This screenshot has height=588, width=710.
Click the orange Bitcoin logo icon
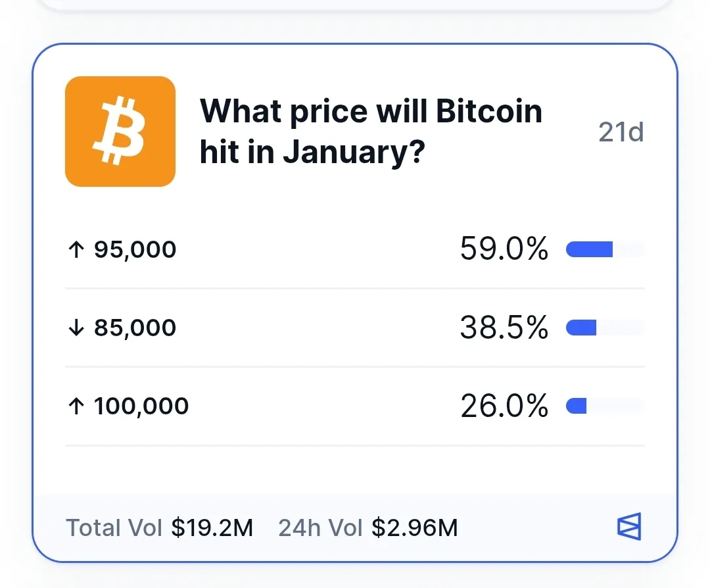tap(120, 132)
